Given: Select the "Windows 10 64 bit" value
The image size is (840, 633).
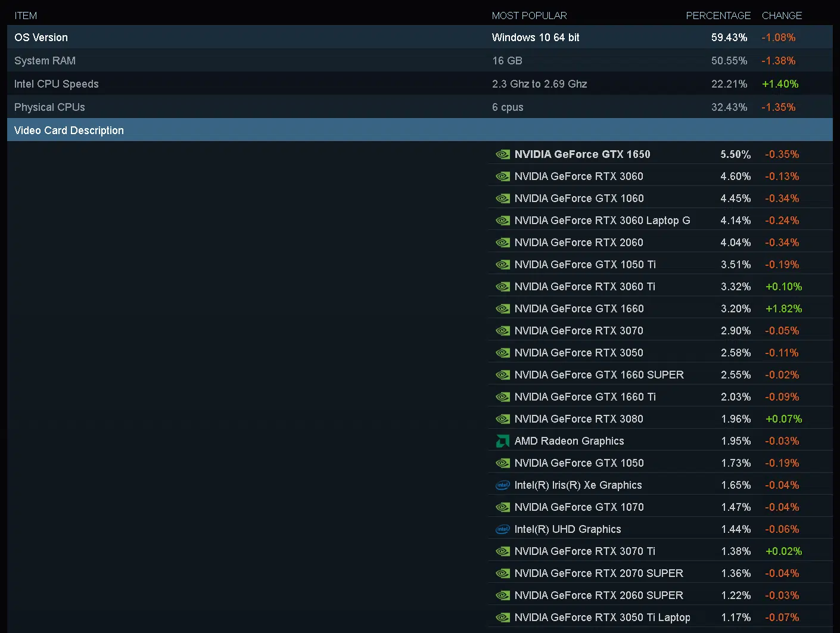Looking at the screenshot, I should coord(536,38).
